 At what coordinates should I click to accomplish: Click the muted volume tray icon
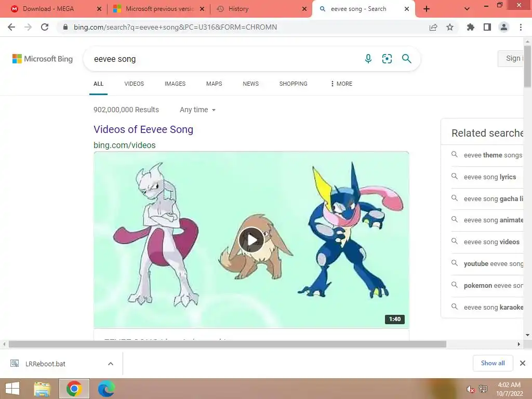(470, 389)
